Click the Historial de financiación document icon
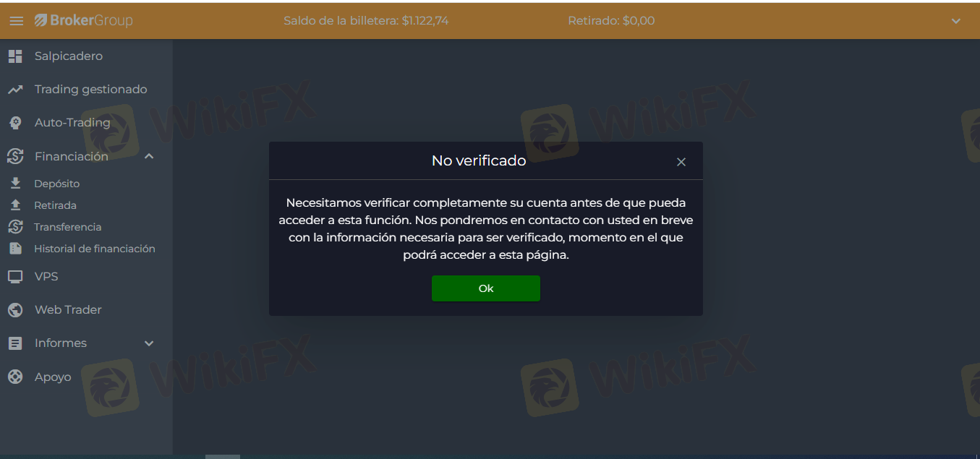 tap(15, 249)
